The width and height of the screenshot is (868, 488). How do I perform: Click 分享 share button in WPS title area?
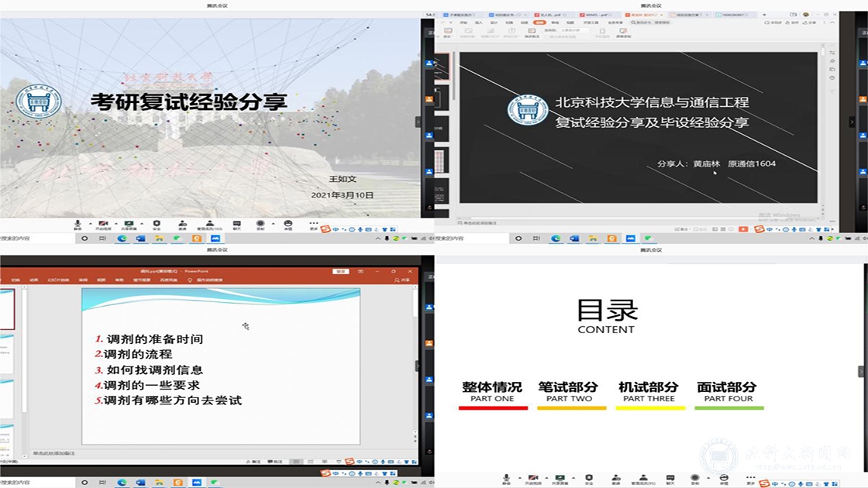click(809, 22)
